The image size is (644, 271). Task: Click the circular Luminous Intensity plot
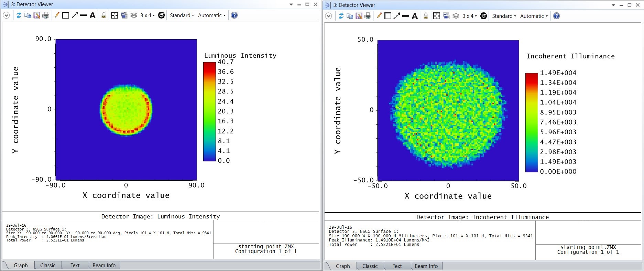(x=126, y=110)
